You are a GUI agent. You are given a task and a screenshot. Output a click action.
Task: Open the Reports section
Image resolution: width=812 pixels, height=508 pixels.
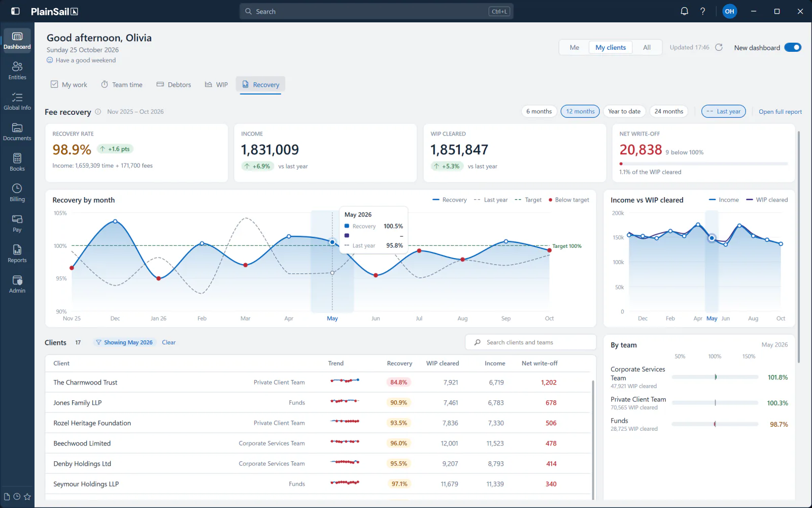[17, 253]
